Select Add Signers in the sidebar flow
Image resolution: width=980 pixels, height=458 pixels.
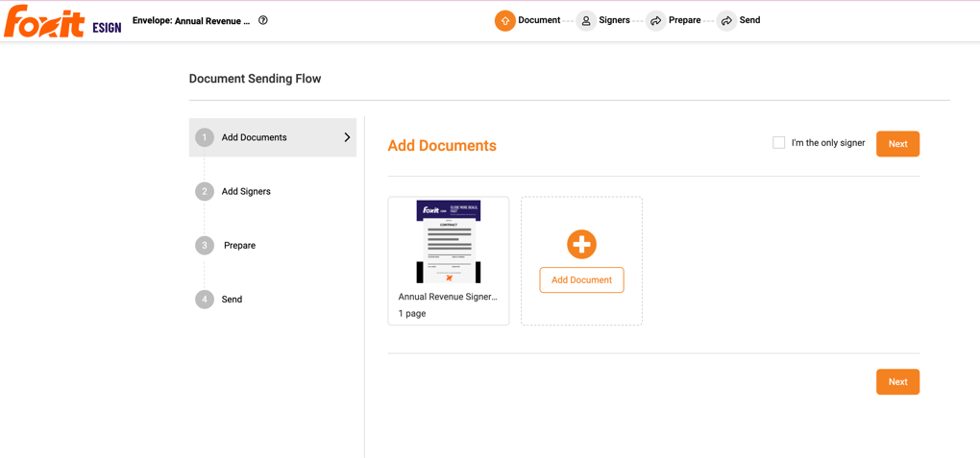tap(246, 191)
